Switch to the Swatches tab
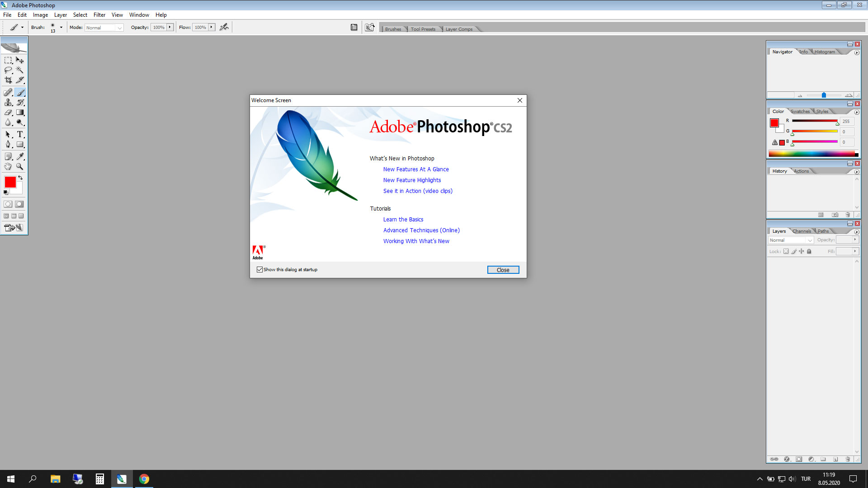 click(x=800, y=112)
